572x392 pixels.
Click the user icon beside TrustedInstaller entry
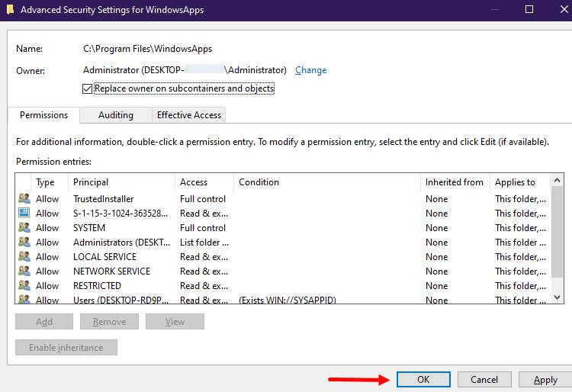coord(24,199)
